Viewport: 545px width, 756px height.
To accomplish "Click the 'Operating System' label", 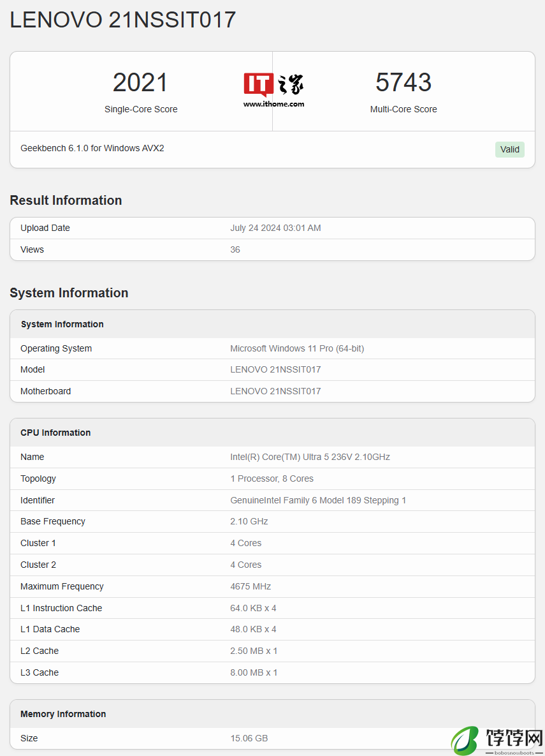I will point(56,348).
